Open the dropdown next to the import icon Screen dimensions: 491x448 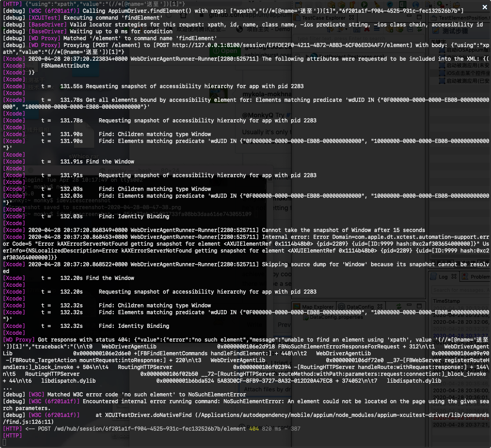click(x=346, y=30)
